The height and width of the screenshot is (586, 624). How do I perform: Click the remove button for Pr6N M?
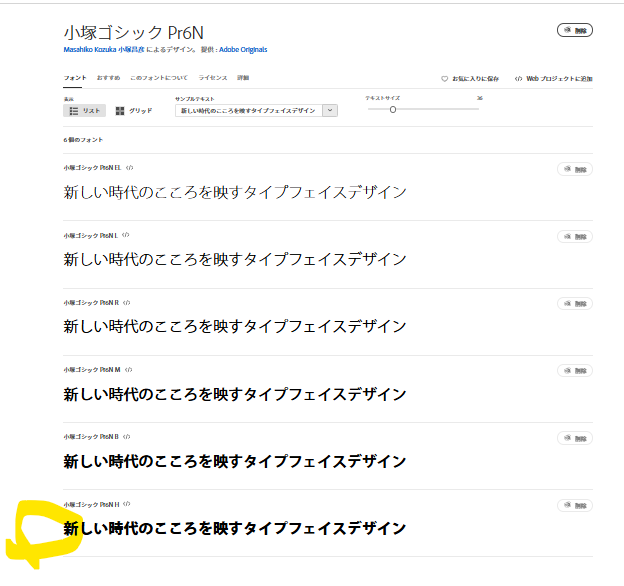(x=575, y=371)
